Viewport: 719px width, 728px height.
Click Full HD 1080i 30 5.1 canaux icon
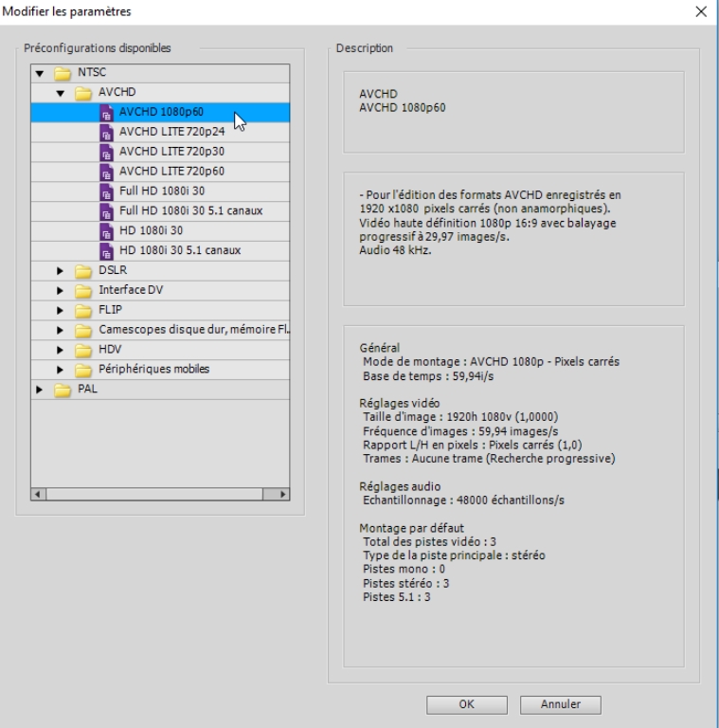[107, 212]
